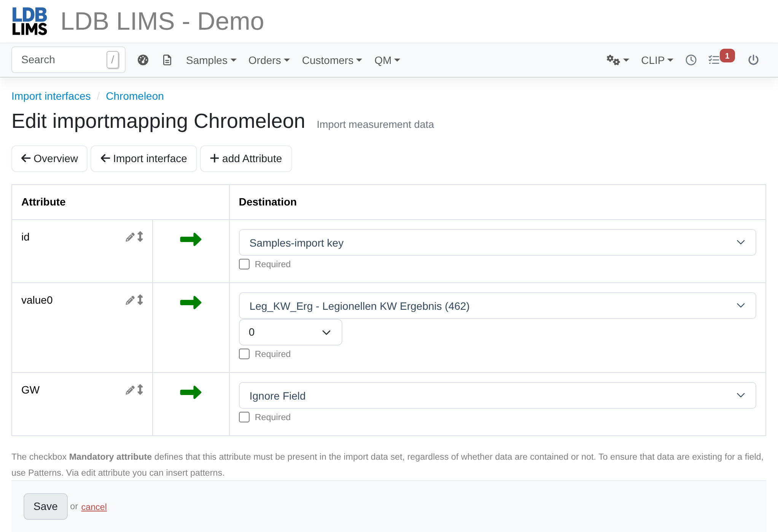This screenshot has width=778, height=532.
Task: Tick Required for the id attribute
Action: [244, 264]
